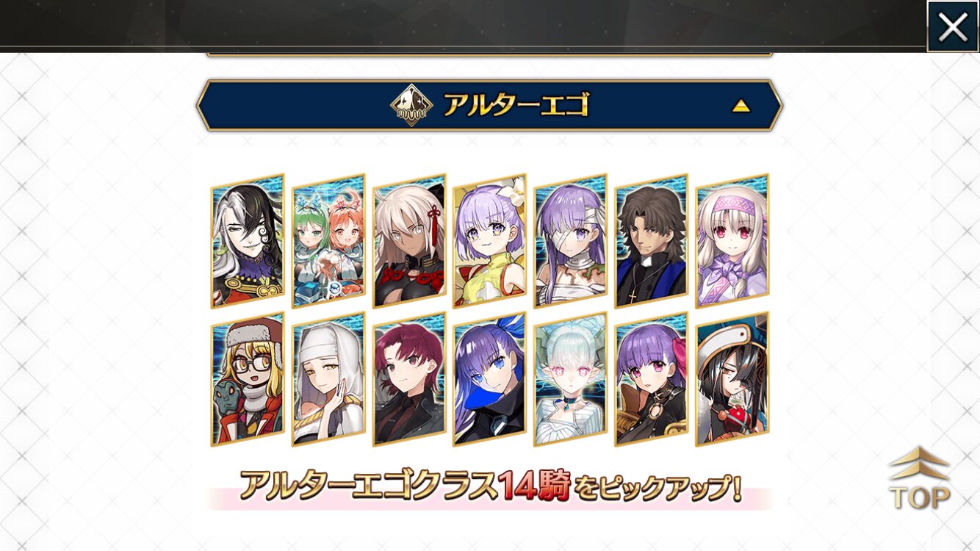Select the pale horned girl with pink eyes card
This screenshot has width=980, height=551.
pyautogui.click(x=571, y=380)
